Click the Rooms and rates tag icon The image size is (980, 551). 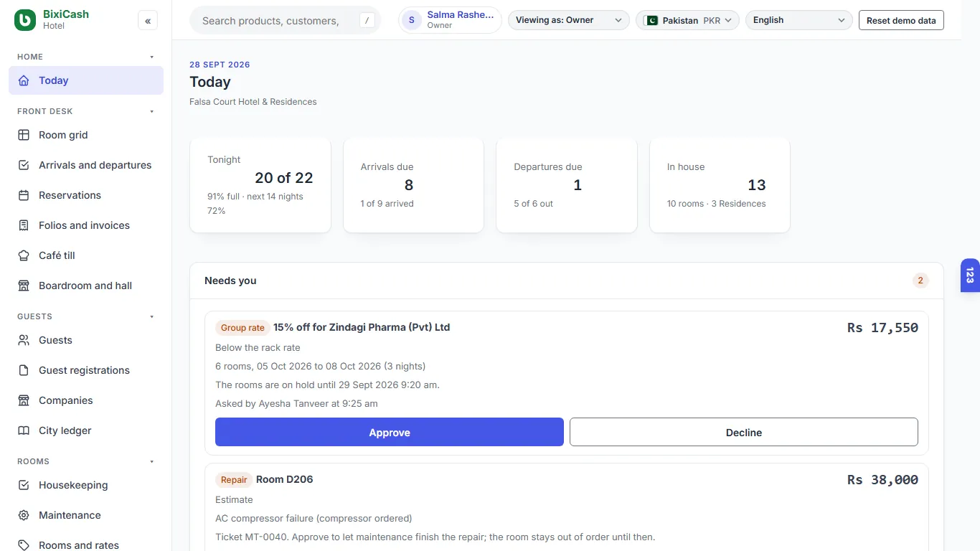click(x=24, y=545)
